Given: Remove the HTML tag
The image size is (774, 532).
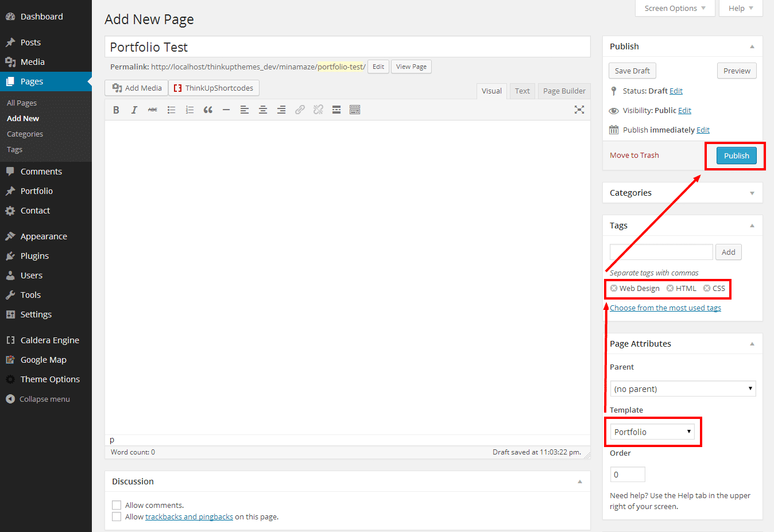Looking at the screenshot, I should pos(670,288).
